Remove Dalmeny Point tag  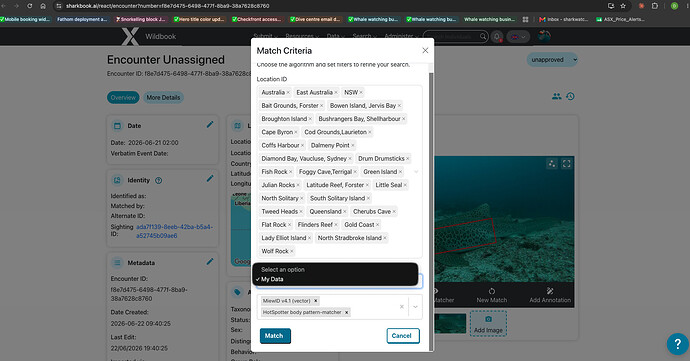[x=352, y=145]
